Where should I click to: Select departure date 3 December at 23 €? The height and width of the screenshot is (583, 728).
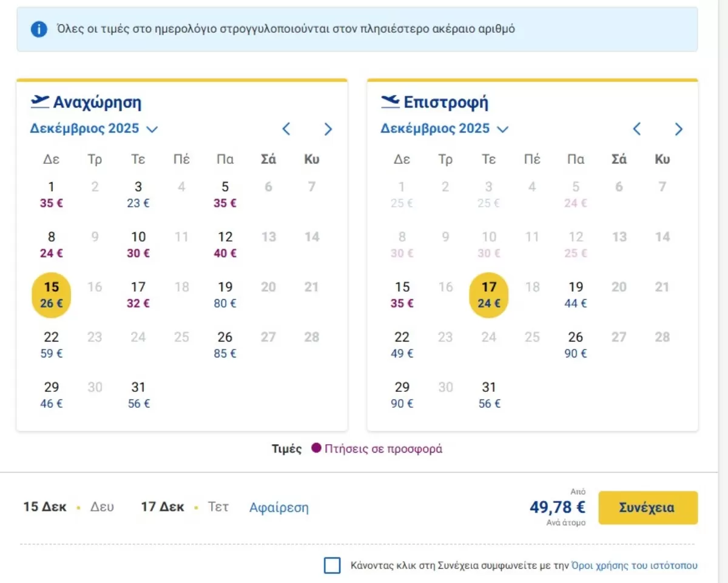(138, 194)
